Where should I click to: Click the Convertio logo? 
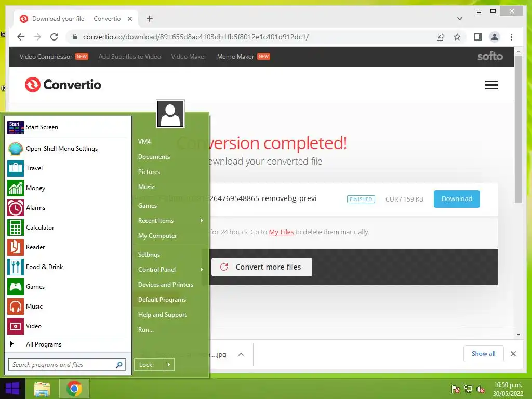[x=63, y=85]
